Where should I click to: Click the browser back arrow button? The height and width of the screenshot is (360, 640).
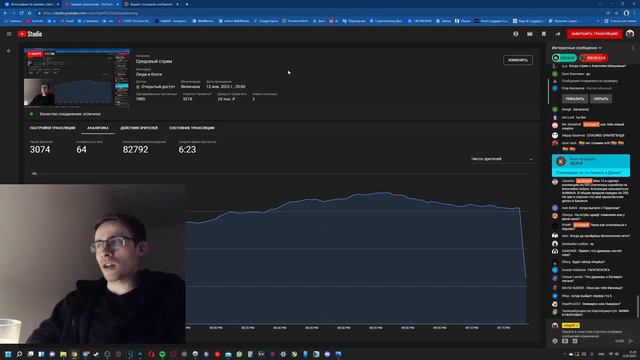pos(5,13)
